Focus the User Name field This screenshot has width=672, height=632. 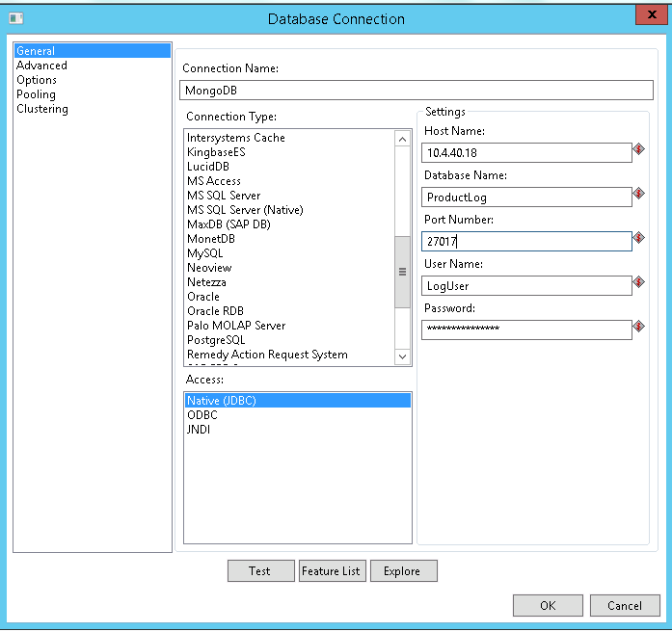(x=526, y=285)
